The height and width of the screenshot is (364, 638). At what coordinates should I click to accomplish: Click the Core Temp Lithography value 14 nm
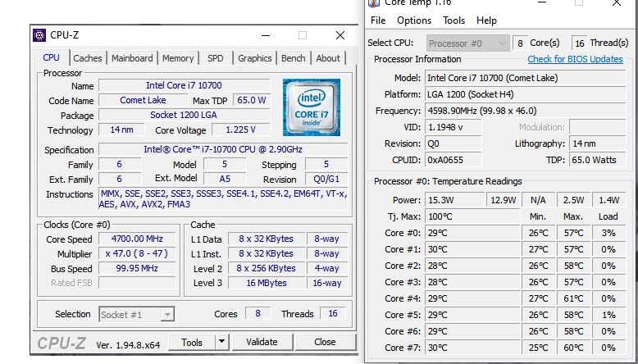597,143
